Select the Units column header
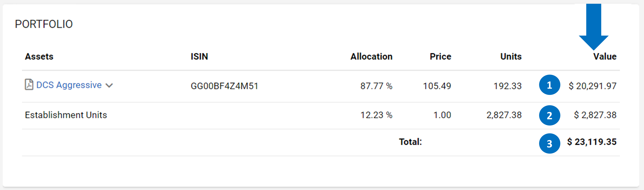The width and height of the screenshot is (644, 190). (x=511, y=57)
